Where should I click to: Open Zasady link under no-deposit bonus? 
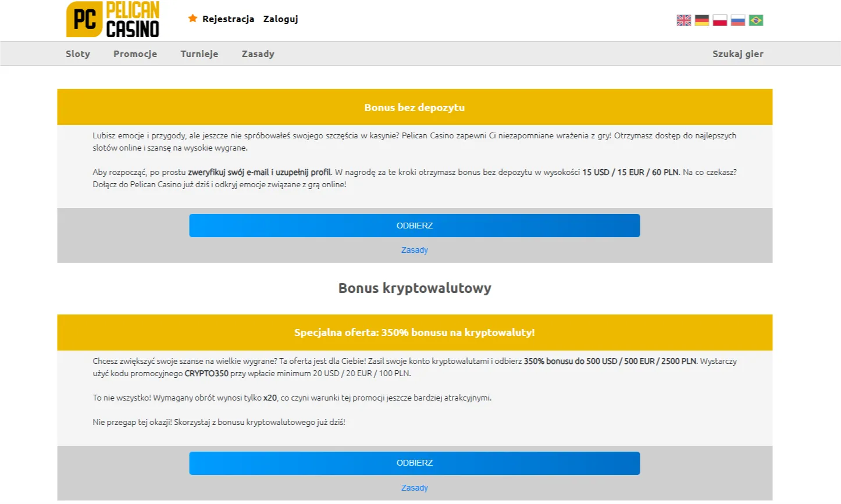click(415, 251)
